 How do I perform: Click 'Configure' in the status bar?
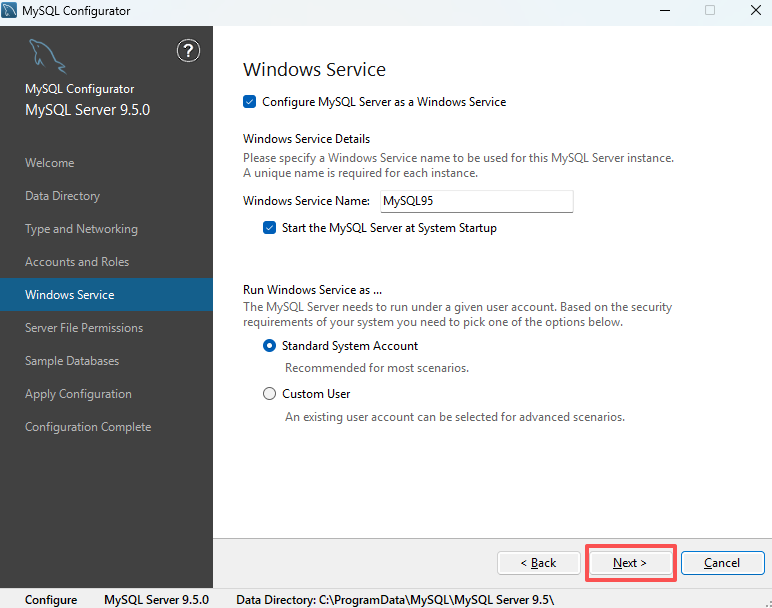point(51,600)
